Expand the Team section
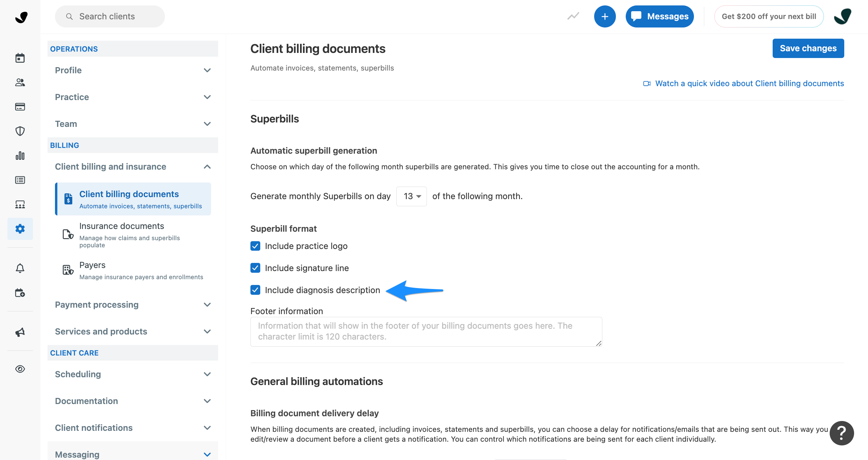Screen dimensions: 868x460 tap(133, 124)
